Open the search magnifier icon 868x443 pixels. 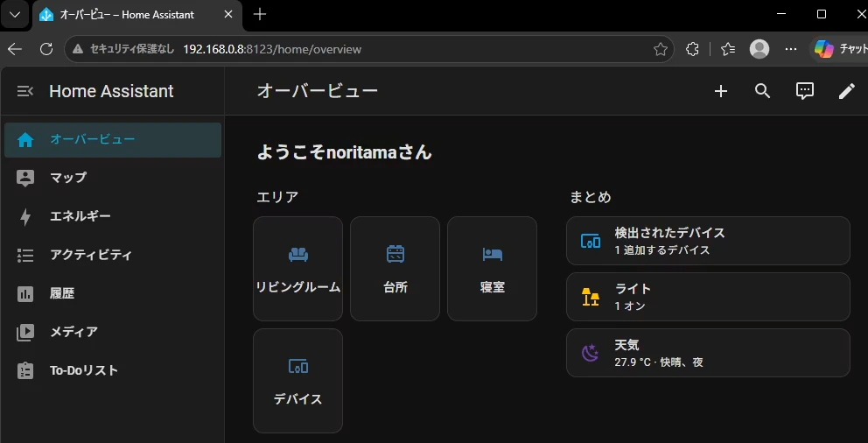763,91
